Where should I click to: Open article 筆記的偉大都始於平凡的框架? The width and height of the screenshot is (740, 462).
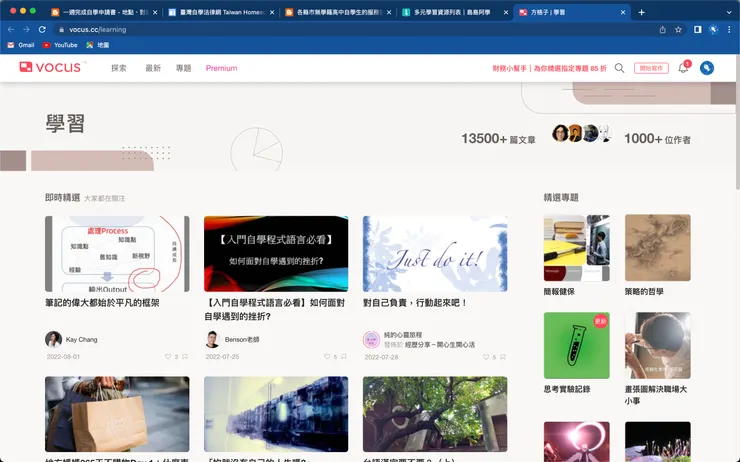point(102,303)
